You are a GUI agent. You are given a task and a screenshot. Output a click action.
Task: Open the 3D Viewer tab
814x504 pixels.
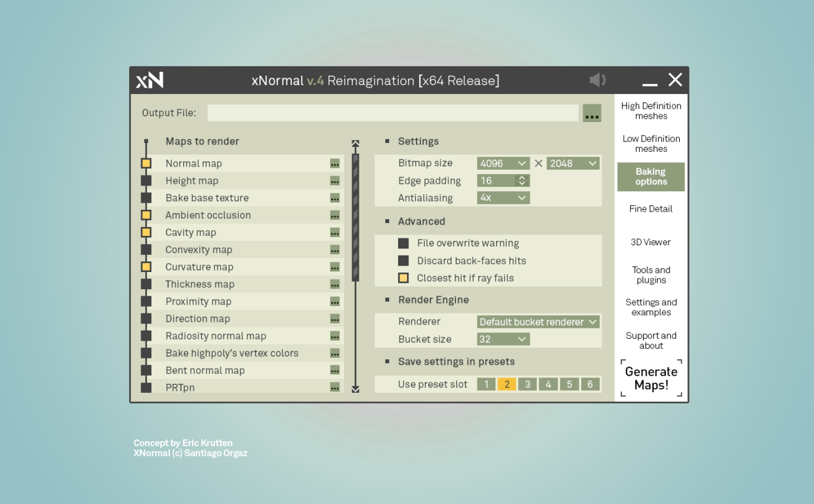click(651, 242)
